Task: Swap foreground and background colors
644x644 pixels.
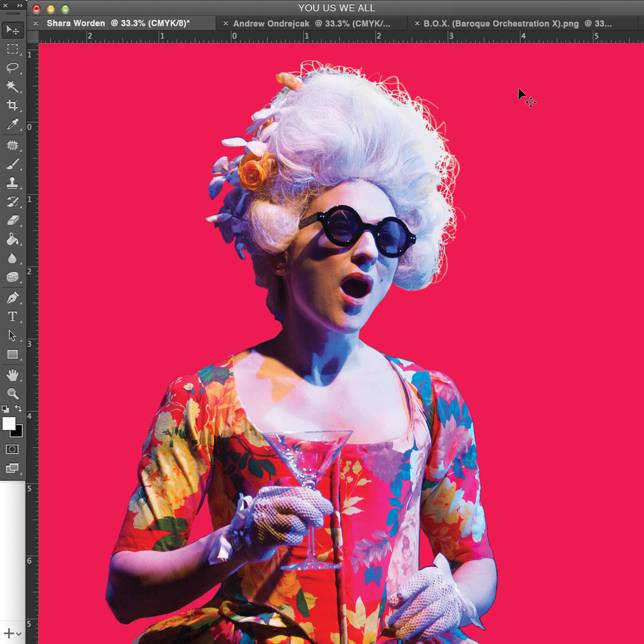Action: coord(19,408)
